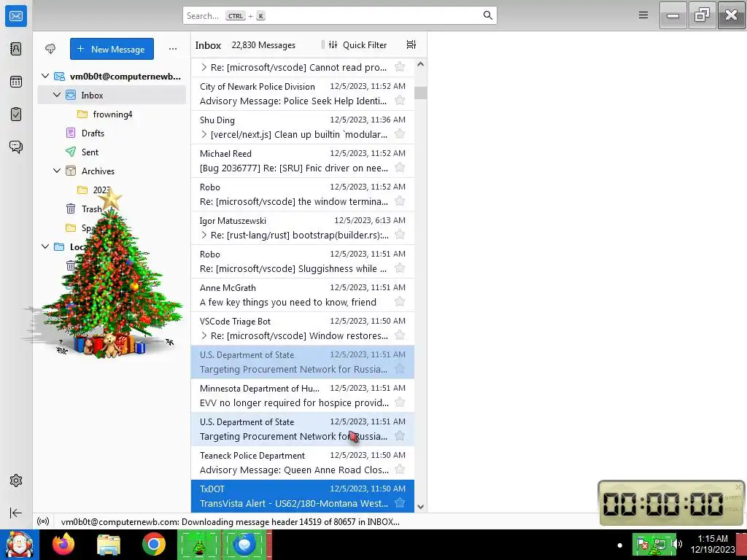Expand the Igor Matuszewski rust-lang thread
The width and height of the screenshot is (747, 560).
click(204, 235)
